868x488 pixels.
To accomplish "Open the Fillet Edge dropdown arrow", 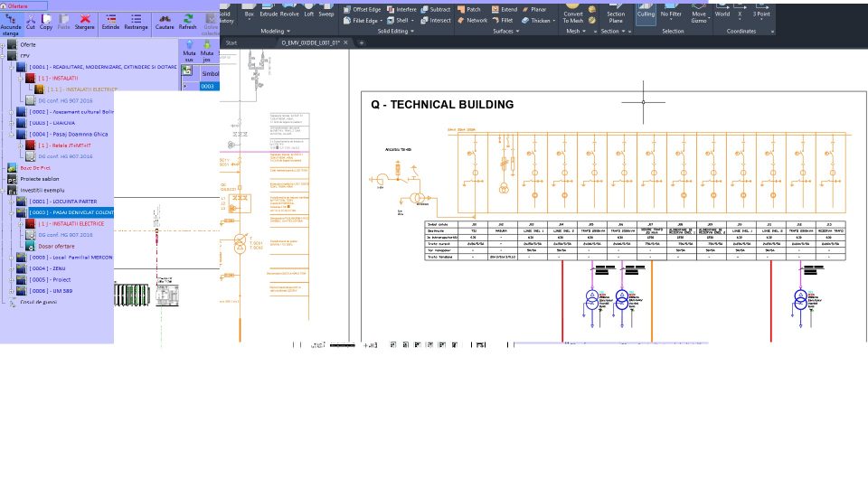I will coord(382,21).
